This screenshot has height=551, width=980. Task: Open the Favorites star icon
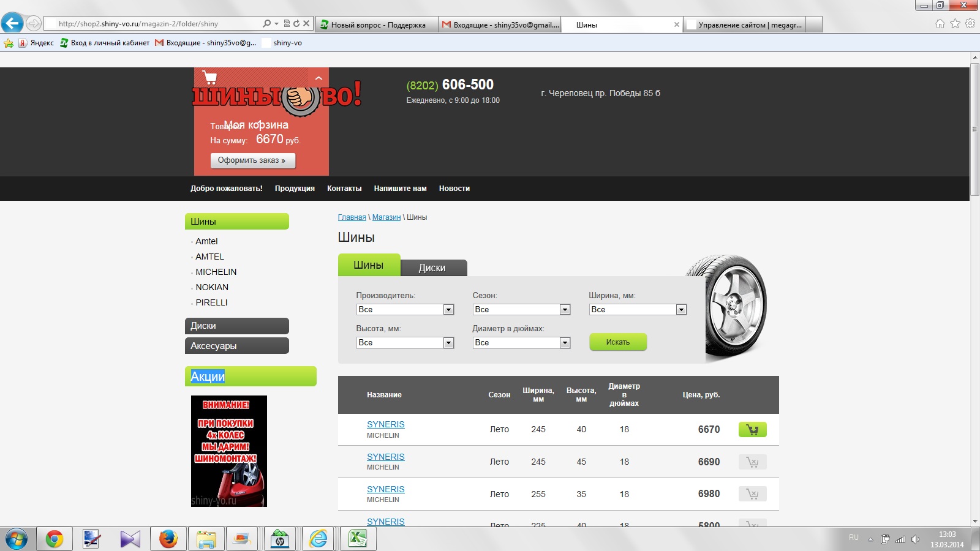click(x=955, y=23)
